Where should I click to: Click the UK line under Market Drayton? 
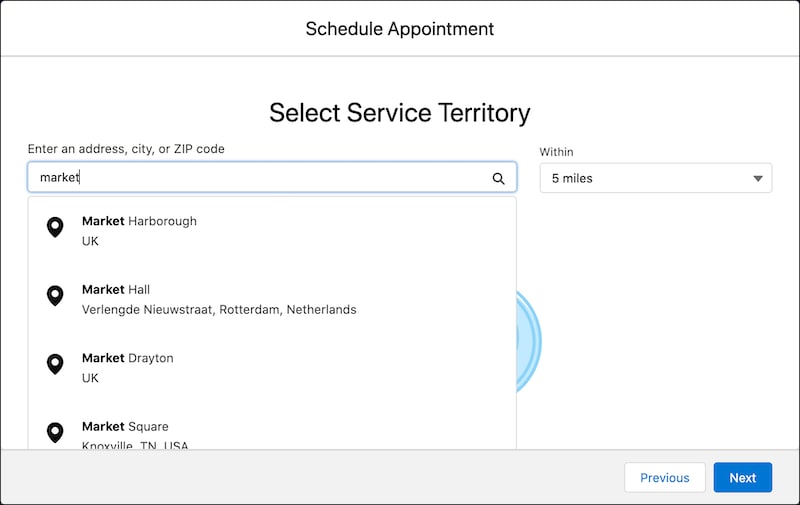90,378
